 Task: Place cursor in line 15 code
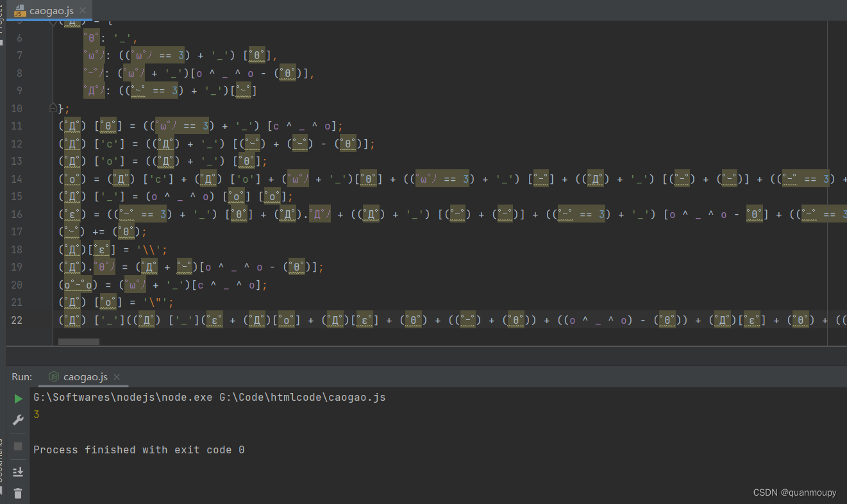176,196
